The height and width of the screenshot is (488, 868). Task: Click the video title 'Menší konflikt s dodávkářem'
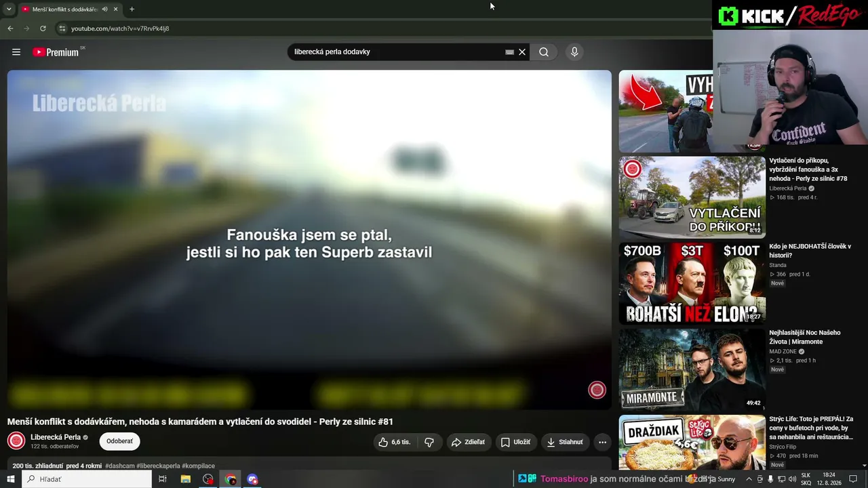tap(200, 422)
